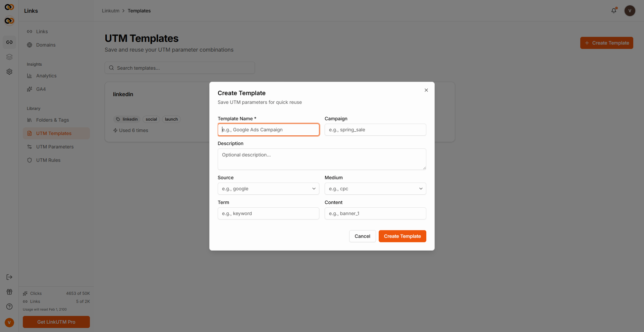Open UTM Parameters in the sidebar

[x=56, y=147]
